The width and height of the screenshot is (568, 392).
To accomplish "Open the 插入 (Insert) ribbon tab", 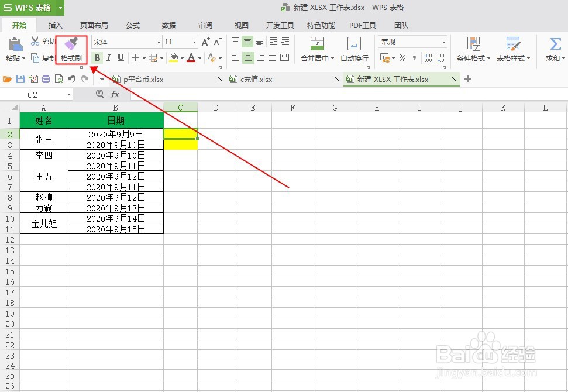I will pyautogui.click(x=56, y=25).
